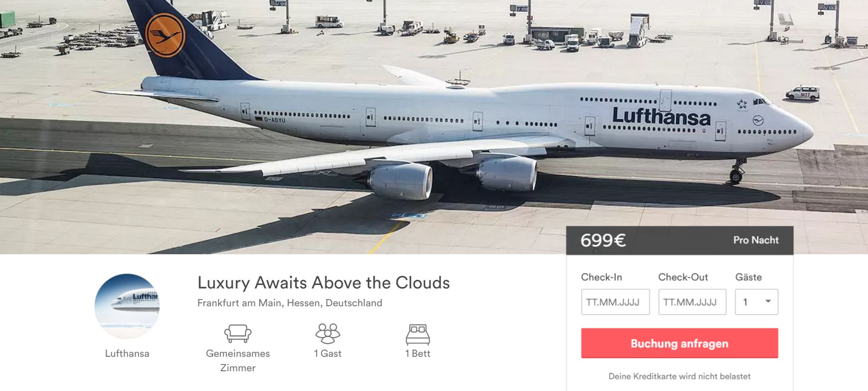Screen dimensions: 868x391
Task: Click the Check-Out date field
Action: pyautogui.click(x=692, y=302)
